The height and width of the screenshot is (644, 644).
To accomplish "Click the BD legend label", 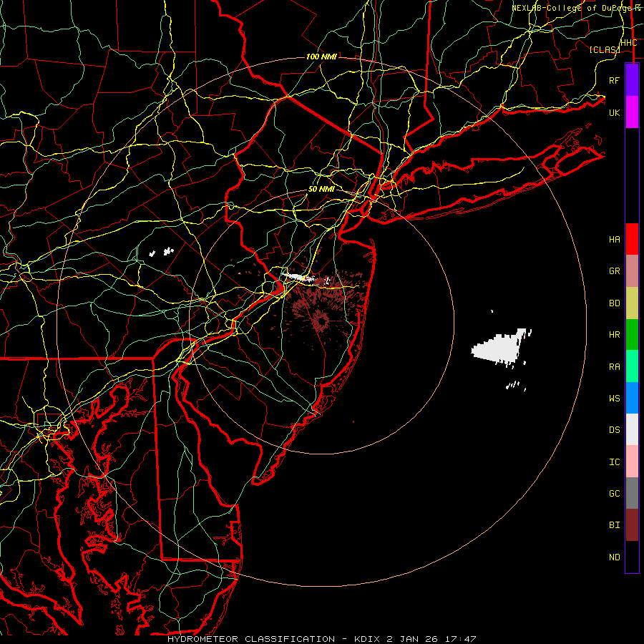I will click(614, 303).
